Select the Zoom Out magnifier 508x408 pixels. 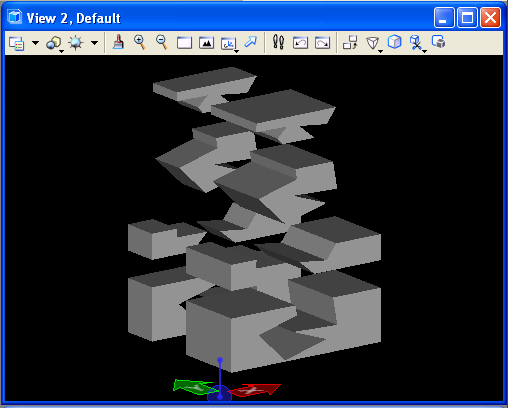pyautogui.click(x=162, y=43)
